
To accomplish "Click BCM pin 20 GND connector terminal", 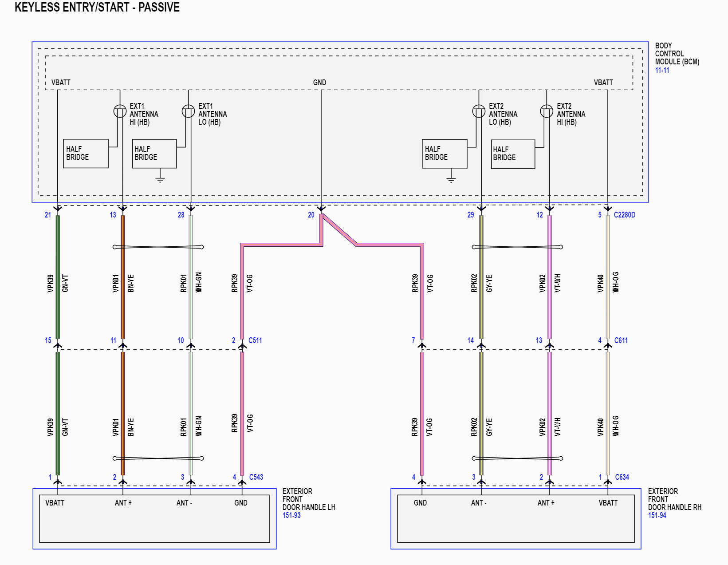I will click(321, 208).
